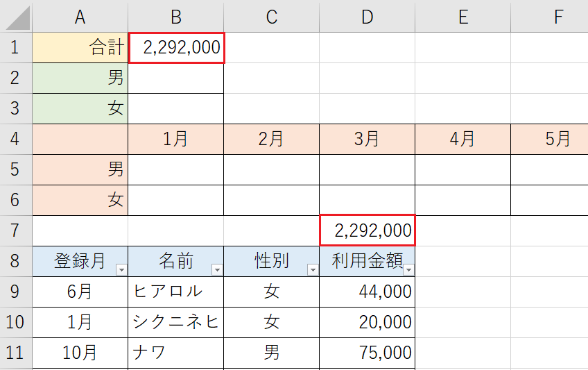
Task: Click the 2月 header cell
Action: [x=272, y=139]
